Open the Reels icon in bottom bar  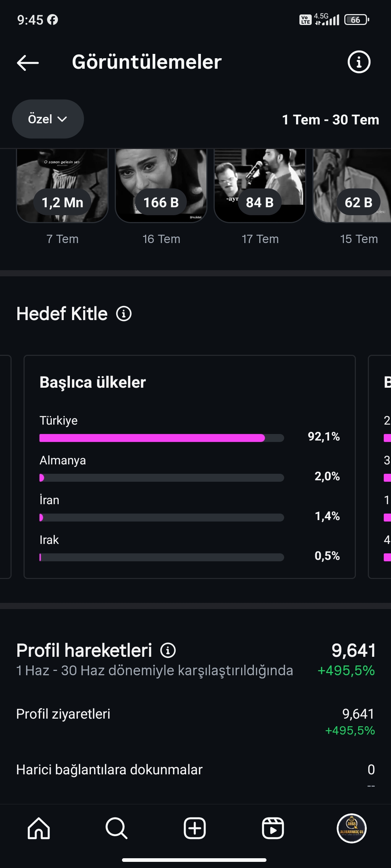coord(273,828)
